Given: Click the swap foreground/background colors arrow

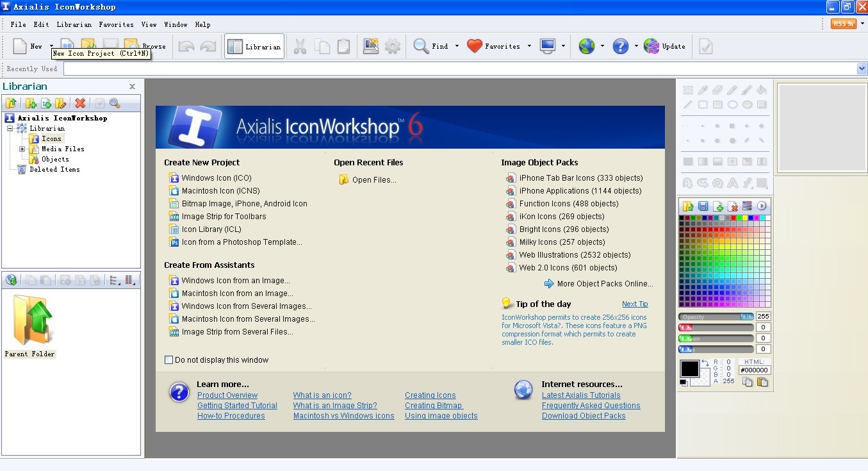Looking at the screenshot, I should tap(705, 363).
